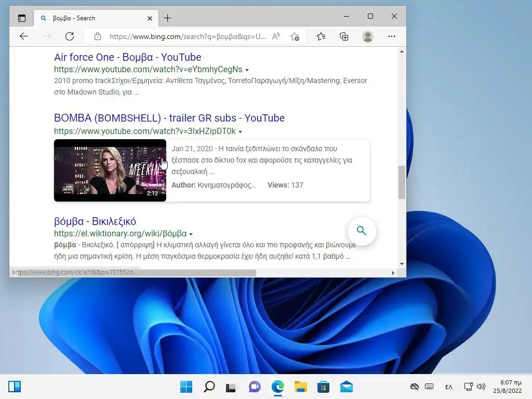Viewport: 532px width, 399px height.
Task: Open the tab actions menu icon
Action: coord(22,18)
